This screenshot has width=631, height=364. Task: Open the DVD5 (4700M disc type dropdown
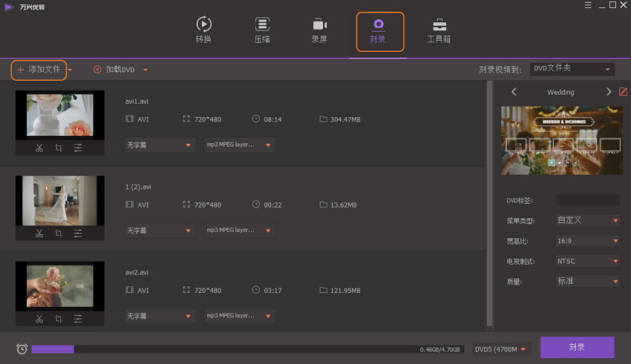(500, 349)
